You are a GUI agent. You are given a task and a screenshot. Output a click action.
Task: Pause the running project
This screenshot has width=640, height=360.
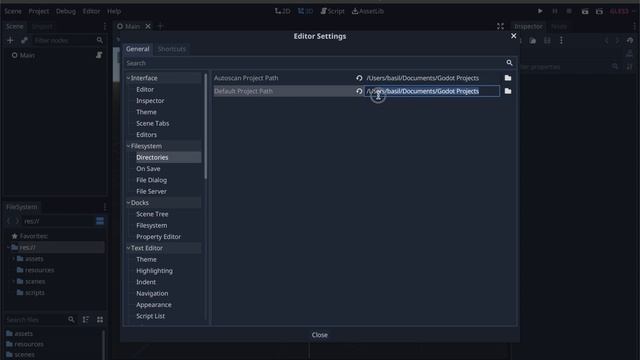coord(555,11)
